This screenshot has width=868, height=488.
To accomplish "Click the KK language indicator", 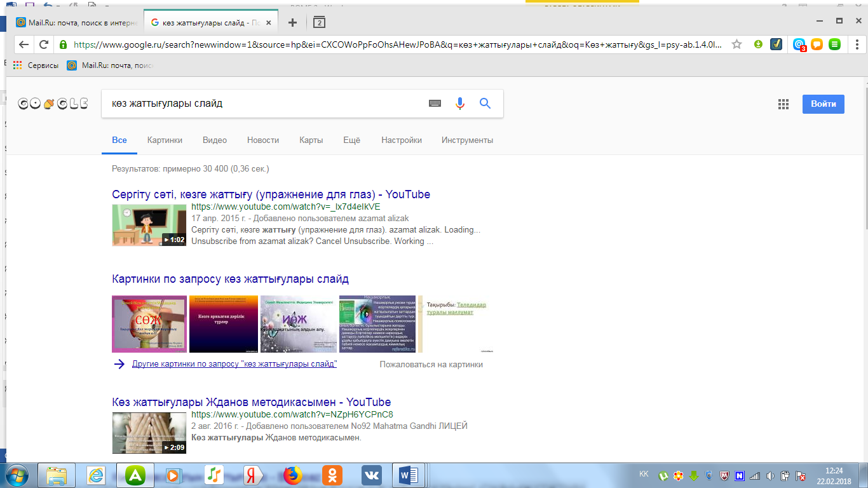I will coord(644,474).
